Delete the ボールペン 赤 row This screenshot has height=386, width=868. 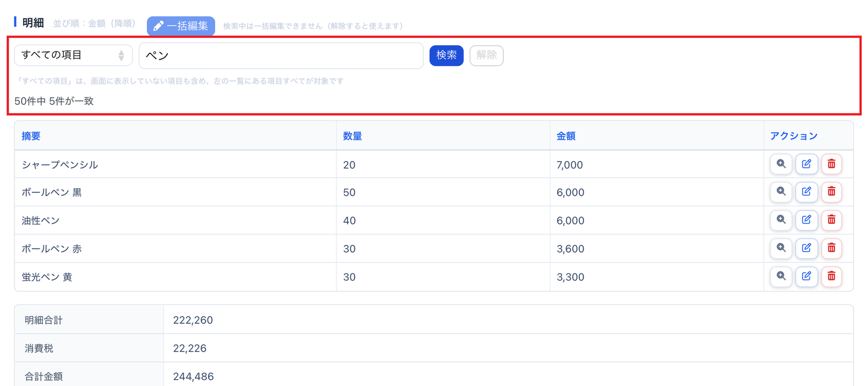click(x=831, y=248)
